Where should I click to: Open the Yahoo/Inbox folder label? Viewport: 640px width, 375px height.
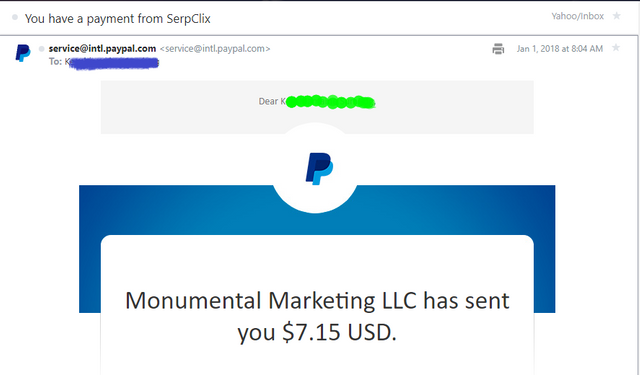point(577,16)
